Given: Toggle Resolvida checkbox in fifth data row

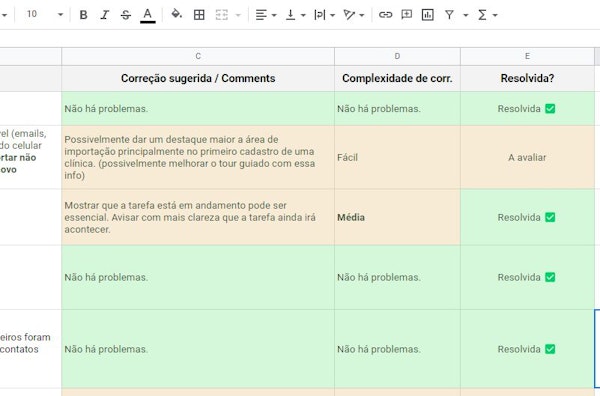Looking at the screenshot, I should point(550,349).
